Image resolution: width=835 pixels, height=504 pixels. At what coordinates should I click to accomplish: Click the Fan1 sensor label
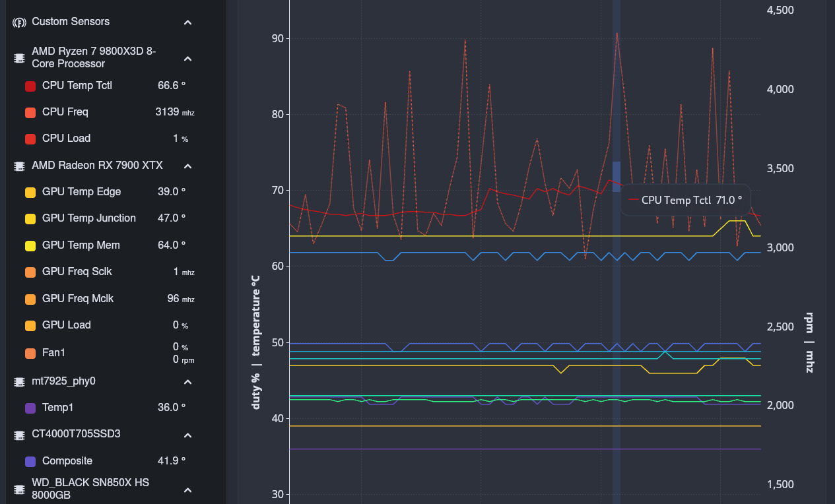point(53,353)
